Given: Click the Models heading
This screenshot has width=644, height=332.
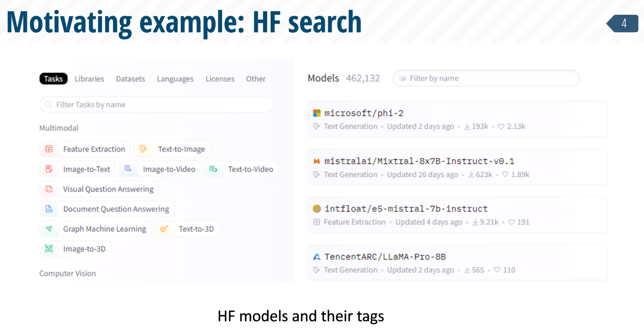Looking at the screenshot, I should click(x=323, y=78).
